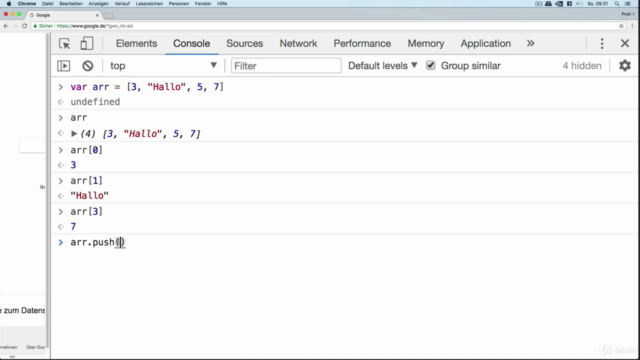Switch to the Network tab
Viewport: 640px width, 360px height.
point(298,43)
